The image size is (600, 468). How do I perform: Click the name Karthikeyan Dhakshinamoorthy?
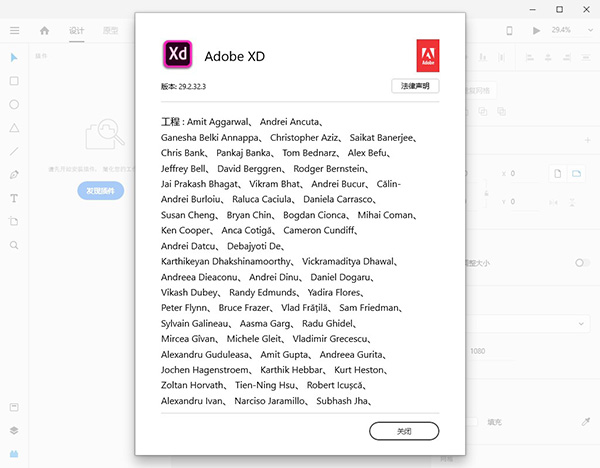226,261
